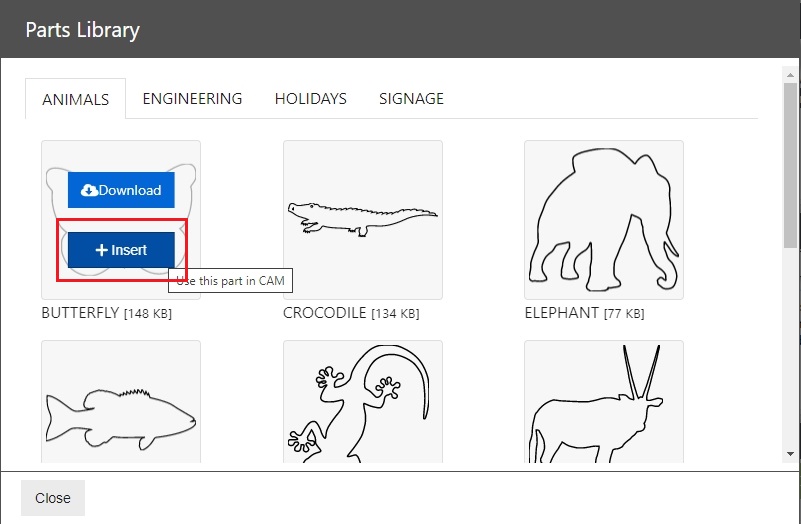Select the Animals tab
This screenshot has height=524, width=801.
76,99
